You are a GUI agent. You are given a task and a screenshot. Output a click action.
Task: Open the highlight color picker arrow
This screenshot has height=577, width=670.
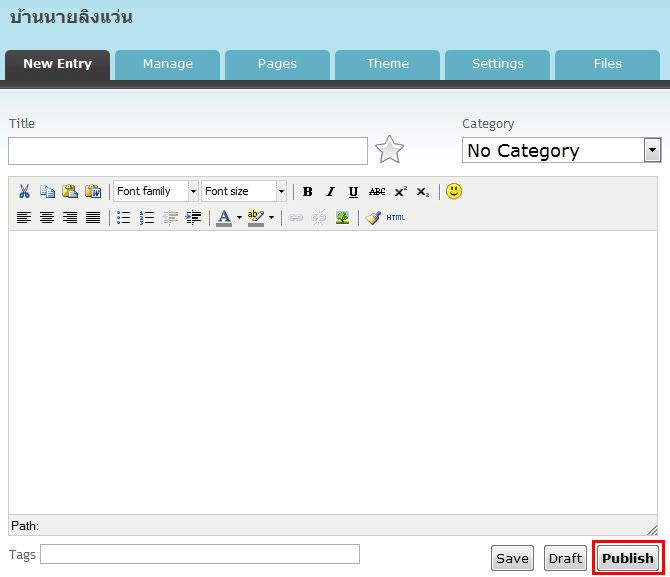[x=271, y=218]
